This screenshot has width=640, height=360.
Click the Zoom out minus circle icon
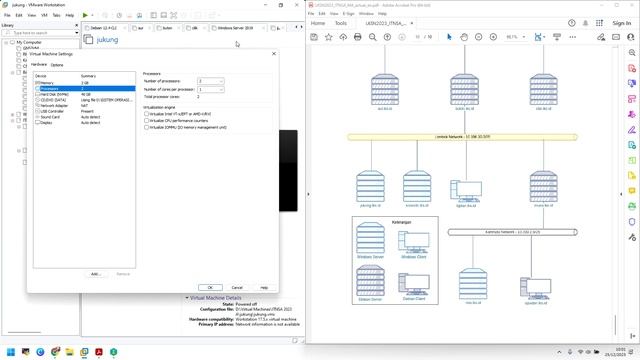478,37
